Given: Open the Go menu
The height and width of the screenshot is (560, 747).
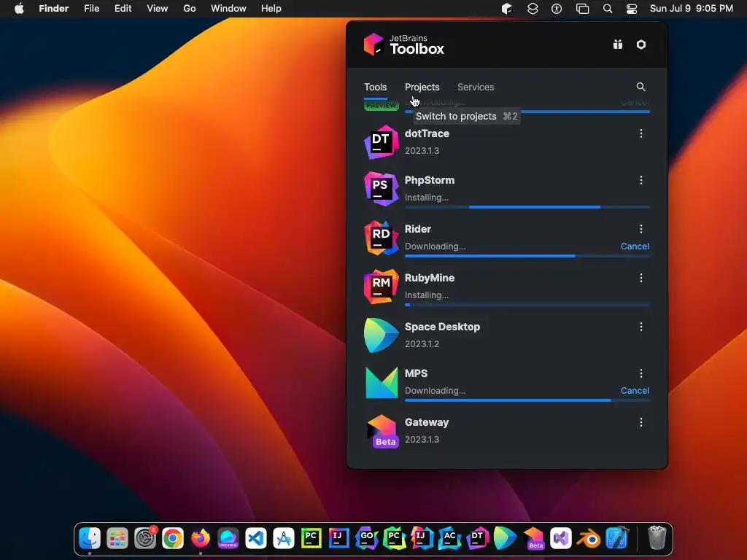Looking at the screenshot, I should point(190,9).
